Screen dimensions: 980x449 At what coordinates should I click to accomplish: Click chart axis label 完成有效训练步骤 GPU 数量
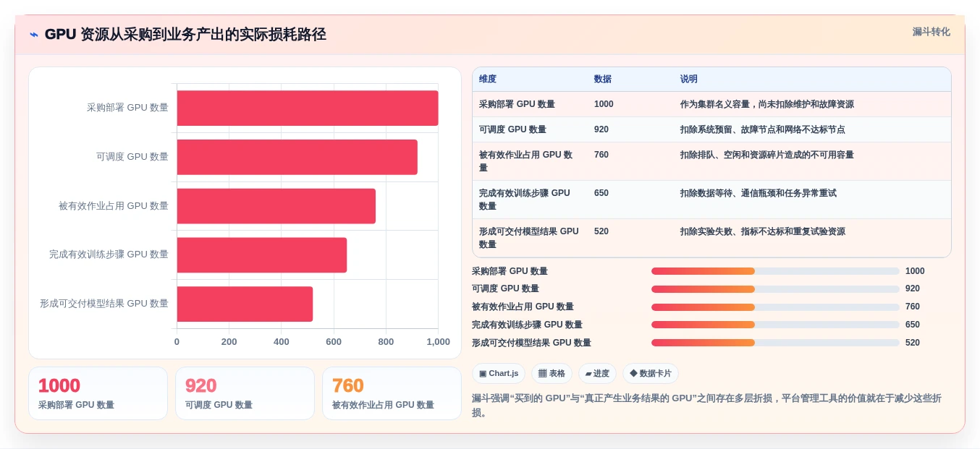109,255
